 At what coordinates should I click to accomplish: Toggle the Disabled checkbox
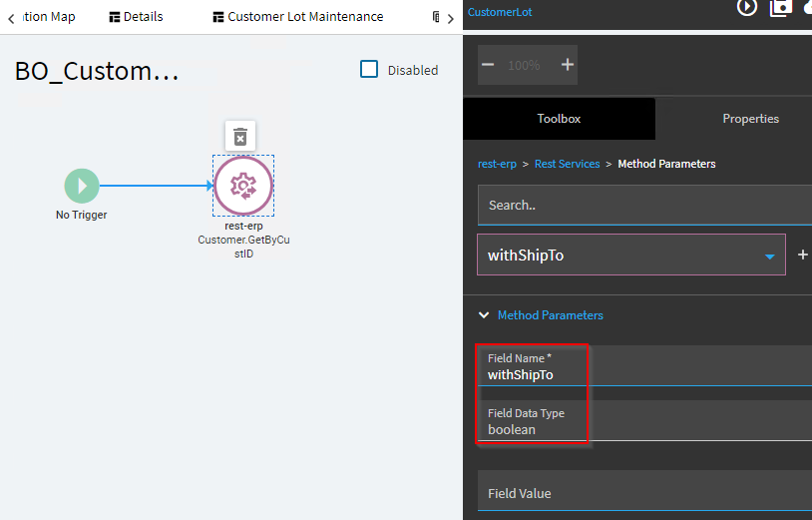coord(369,70)
